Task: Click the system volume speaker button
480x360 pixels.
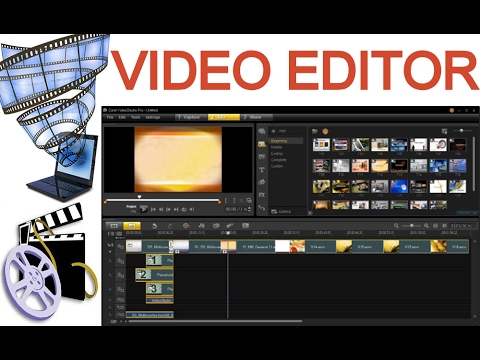Action: pyautogui.click(x=192, y=209)
